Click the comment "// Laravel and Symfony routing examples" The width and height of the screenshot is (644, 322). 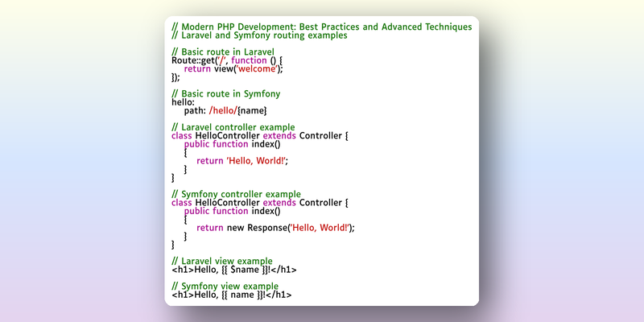259,35
